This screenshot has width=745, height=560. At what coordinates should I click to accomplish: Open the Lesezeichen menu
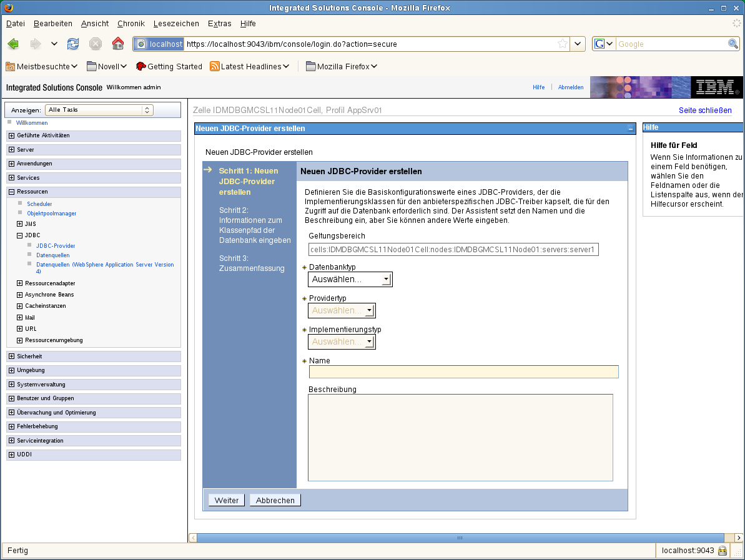(176, 24)
